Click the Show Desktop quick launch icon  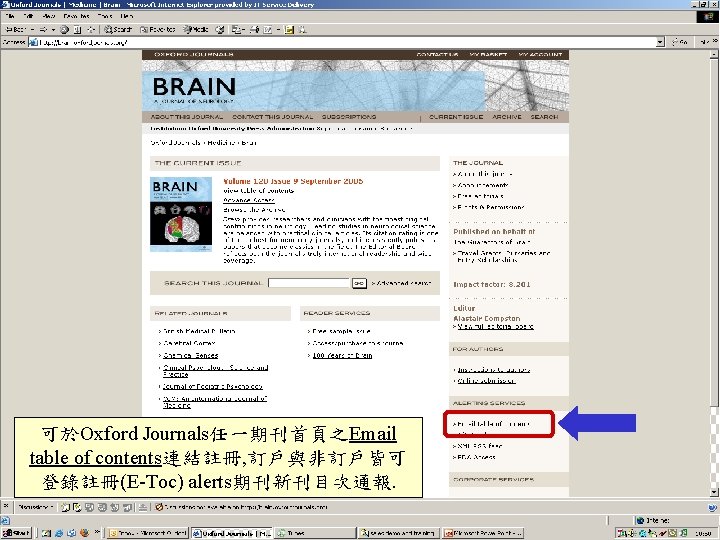pos(46,533)
